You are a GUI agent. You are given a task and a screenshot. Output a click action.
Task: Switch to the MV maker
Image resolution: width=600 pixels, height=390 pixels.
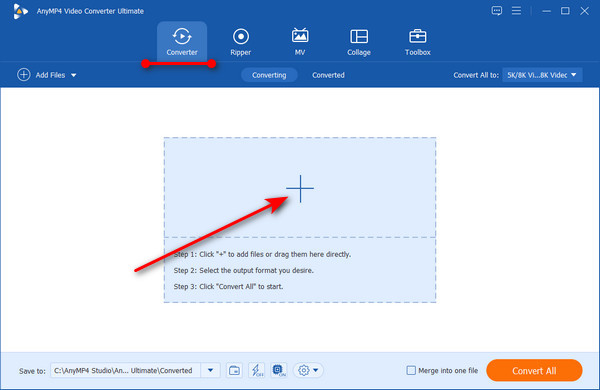pos(300,42)
